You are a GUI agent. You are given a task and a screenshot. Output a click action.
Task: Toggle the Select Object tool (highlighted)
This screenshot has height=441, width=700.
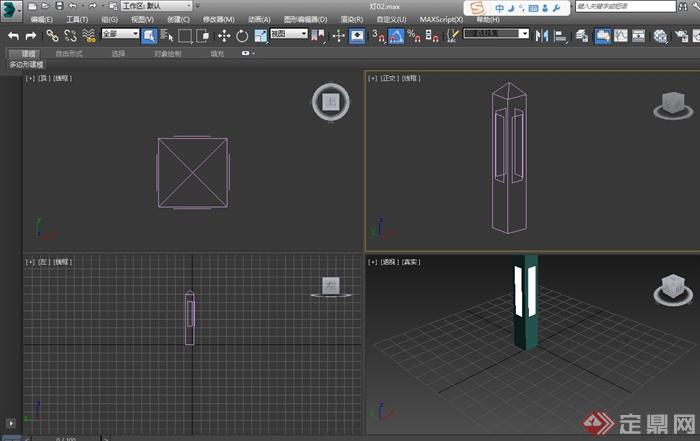coord(149,36)
